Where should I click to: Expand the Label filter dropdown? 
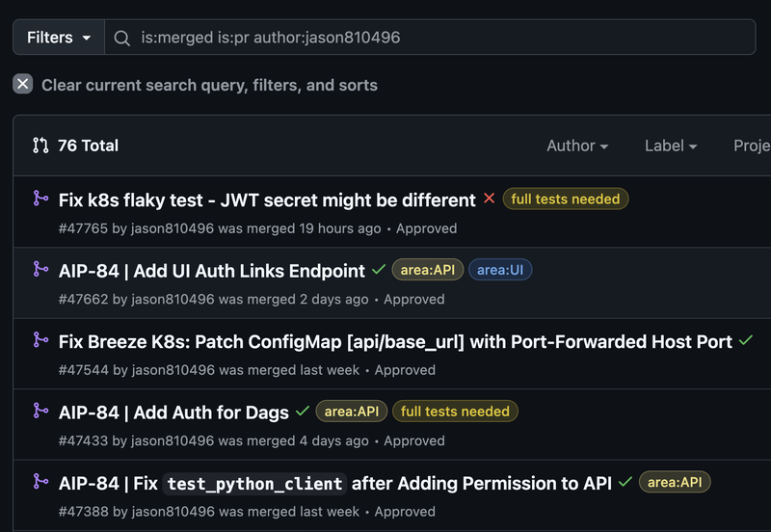(x=671, y=146)
